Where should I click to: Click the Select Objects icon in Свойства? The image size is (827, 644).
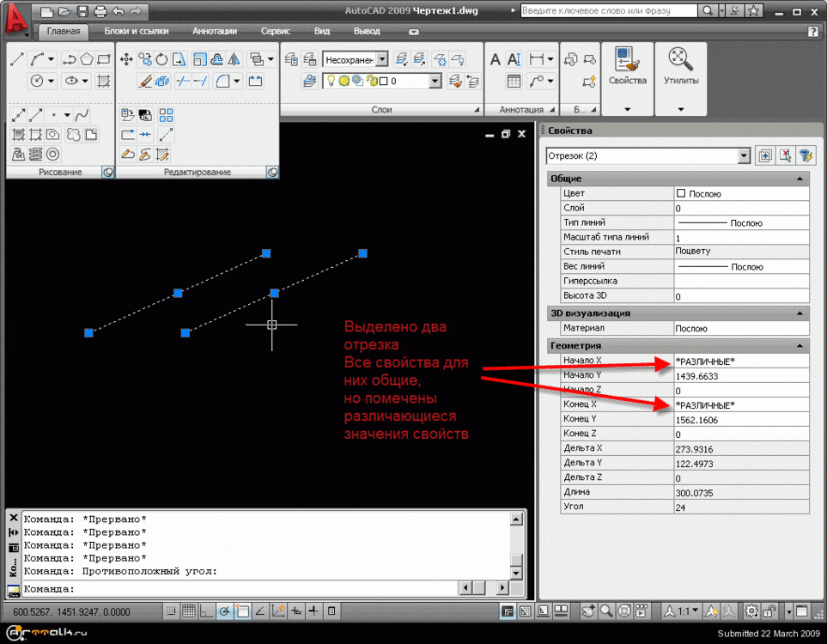click(x=785, y=155)
